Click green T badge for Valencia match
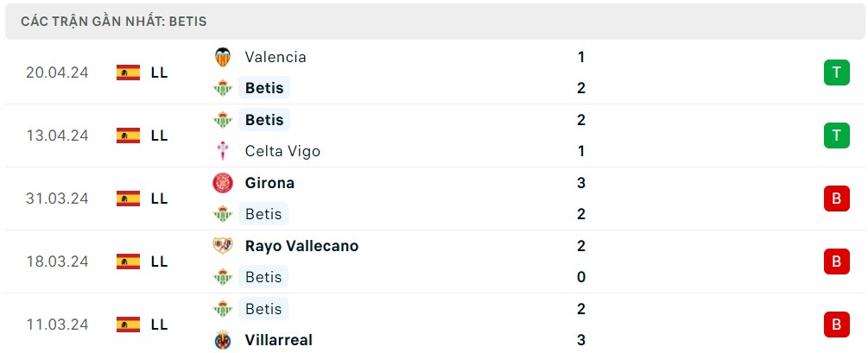This screenshot has width=868, height=353. pos(836,72)
